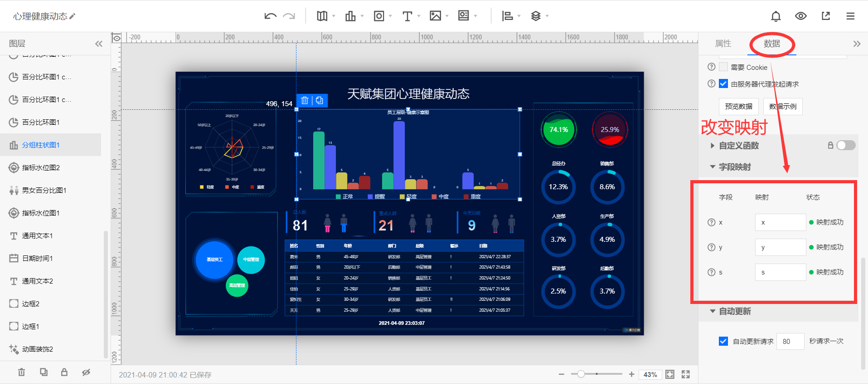Select layer 指标水位图2
The height and width of the screenshot is (387, 868).
(x=50, y=167)
